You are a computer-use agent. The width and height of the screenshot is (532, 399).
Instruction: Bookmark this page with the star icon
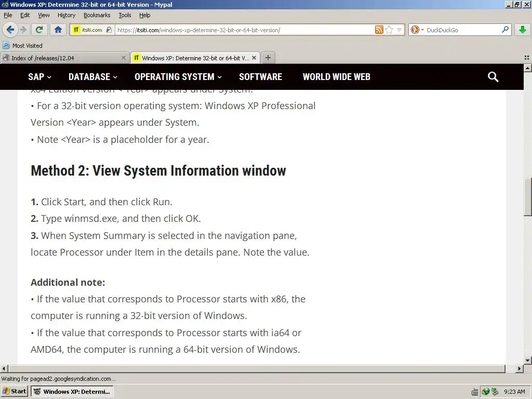point(389,30)
